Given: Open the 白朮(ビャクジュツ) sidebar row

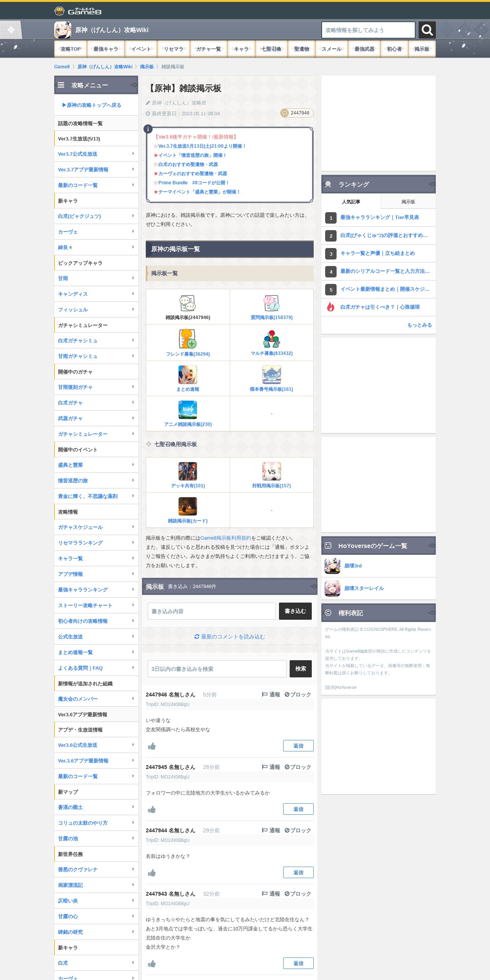Looking at the screenshot, I should click(96, 216).
